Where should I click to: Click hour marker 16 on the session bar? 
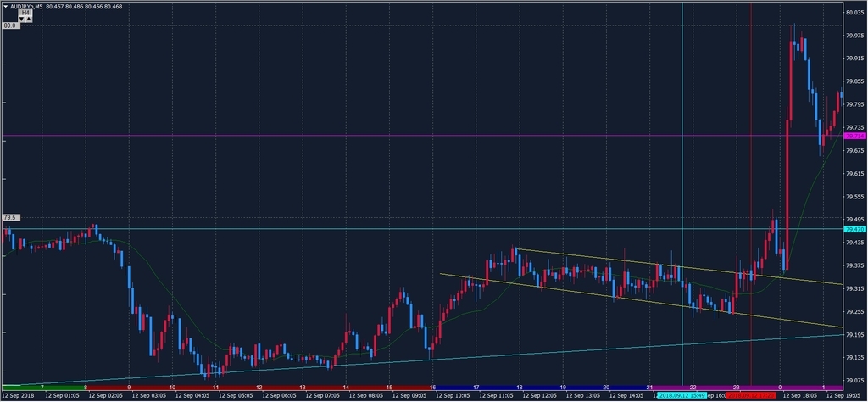pos(432,387)
